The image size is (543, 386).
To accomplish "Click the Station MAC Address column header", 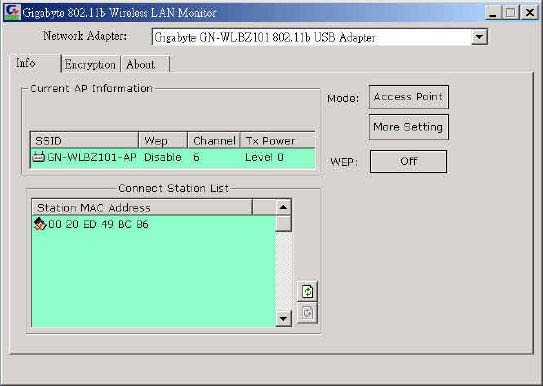I will [142, 207].
